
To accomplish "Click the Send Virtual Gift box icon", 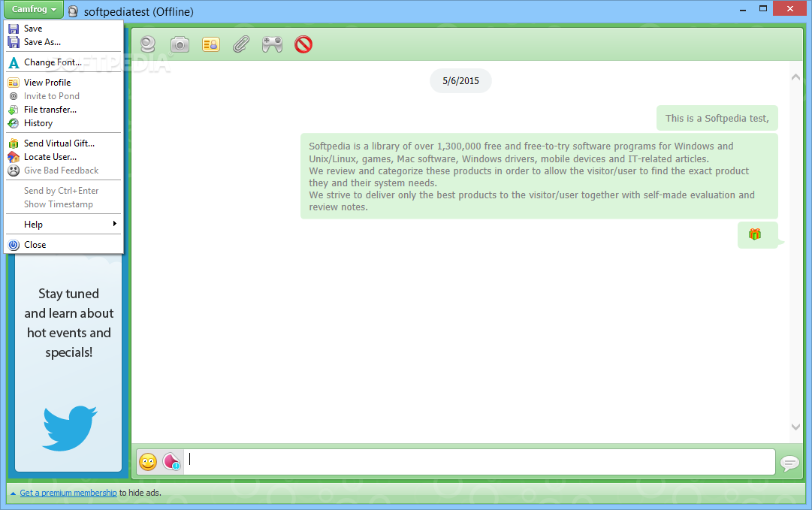I will click(14, 143).
